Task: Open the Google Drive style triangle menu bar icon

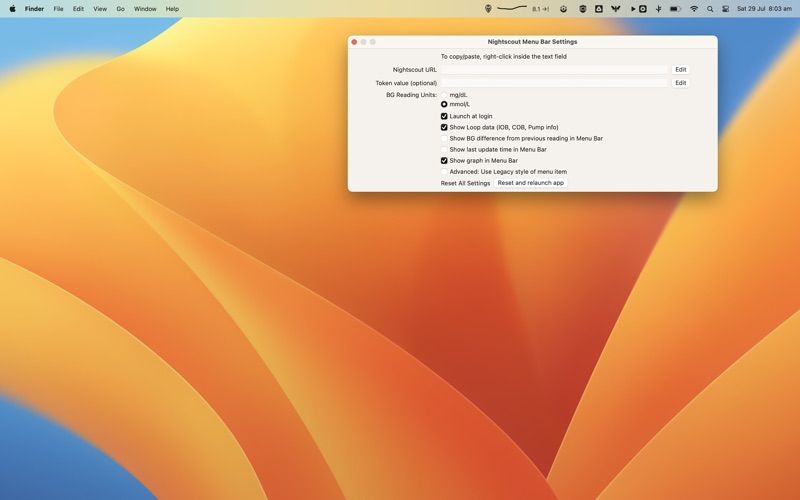Action: pos(598,9)
